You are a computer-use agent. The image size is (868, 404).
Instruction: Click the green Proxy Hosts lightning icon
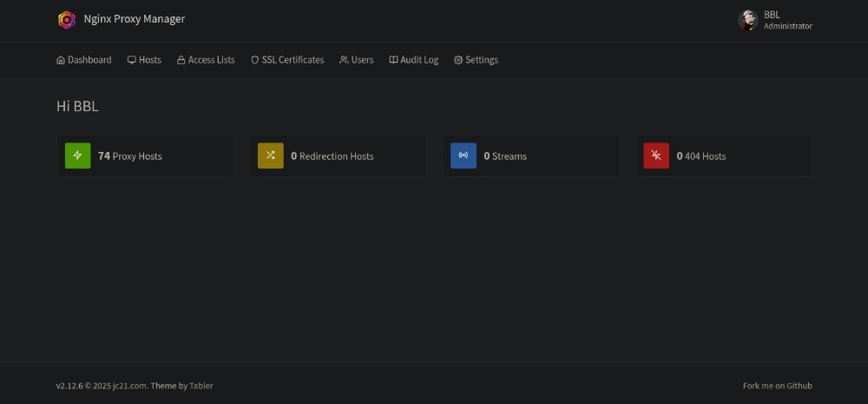point(78,156)
